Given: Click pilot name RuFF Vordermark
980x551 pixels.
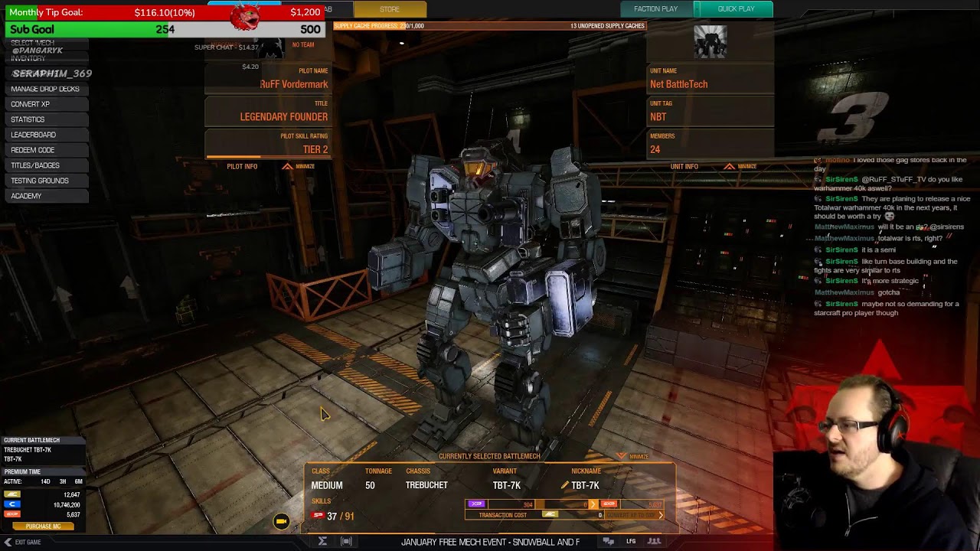Looking at the screenshot, I should [294, 84].
